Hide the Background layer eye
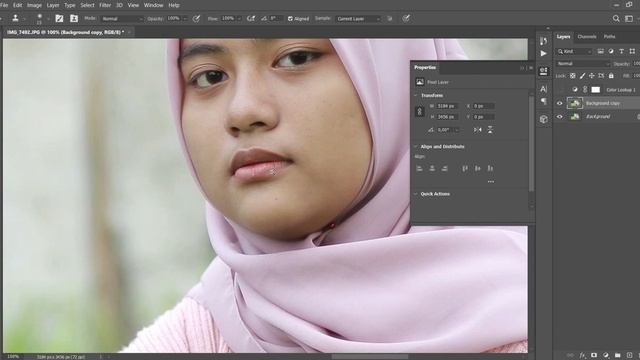The image size is (640, 360). [x=560, y=117]
